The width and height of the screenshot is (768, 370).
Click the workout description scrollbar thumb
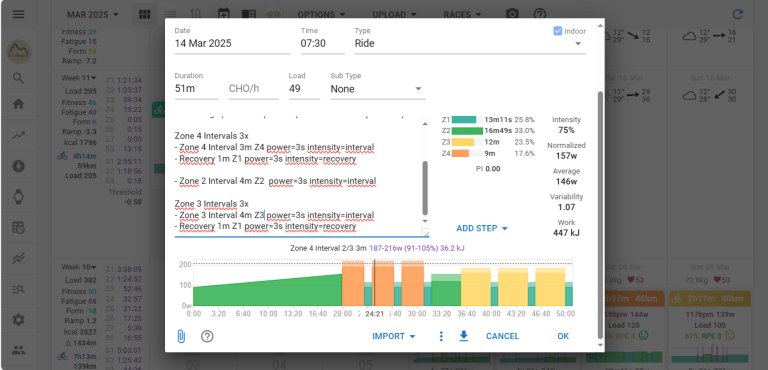click(x=425, y=187)
